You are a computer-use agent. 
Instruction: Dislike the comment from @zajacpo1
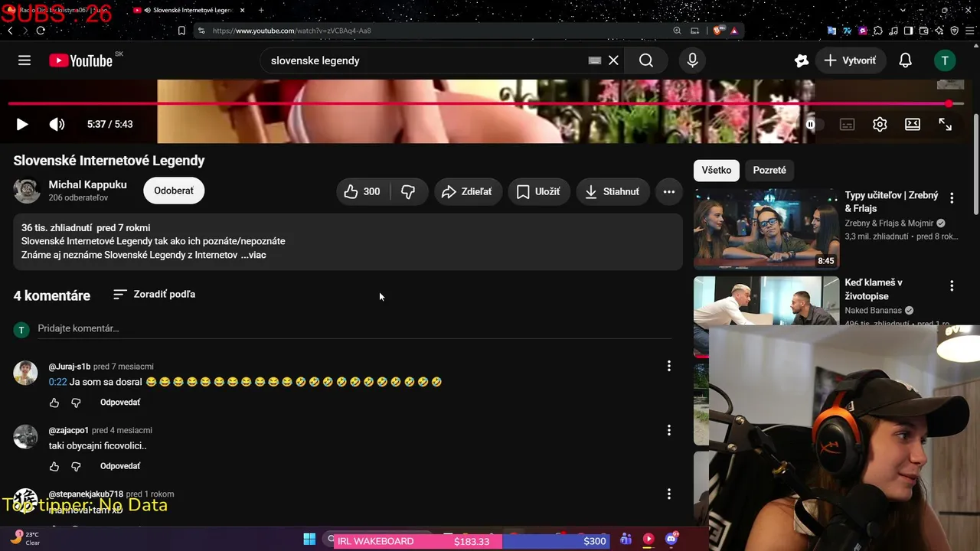[x=76, y=466]
